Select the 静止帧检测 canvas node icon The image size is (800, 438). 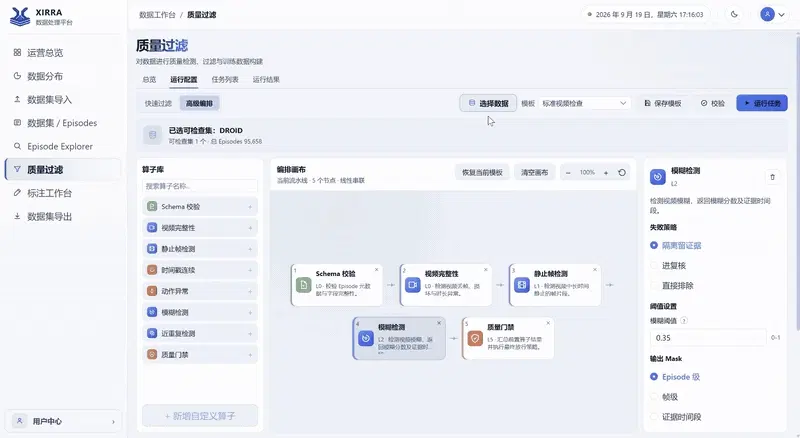tap(522, 284)
